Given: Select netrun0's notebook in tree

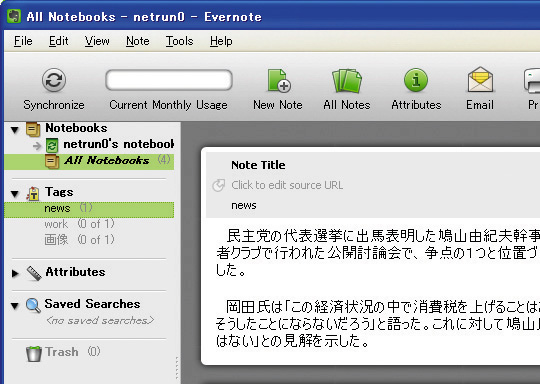Looking at the screenshot, I should coord(118,144).
